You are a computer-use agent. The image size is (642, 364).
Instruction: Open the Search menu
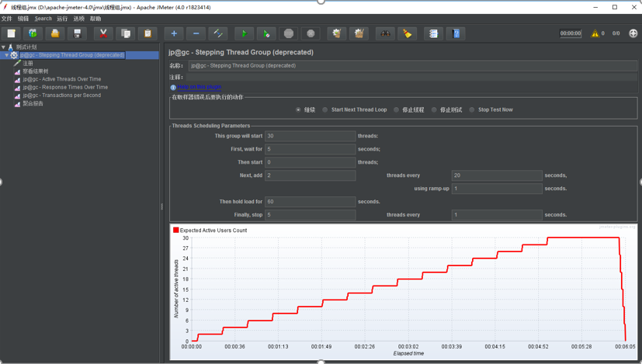[x=43, y=19]
